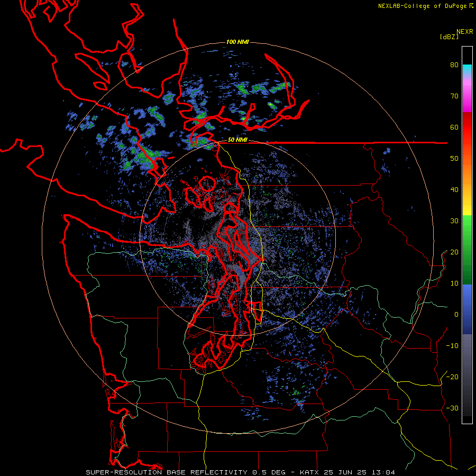Pick the yellow band of the color scale
The image size is (476, 476).
tap(467, 209)
